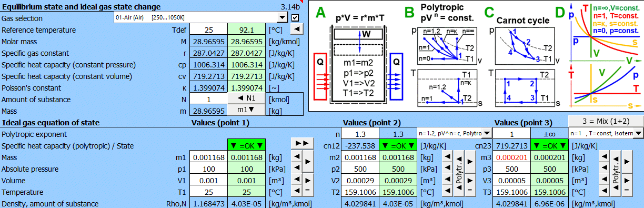The image size is (644, 208).
Task: Click the point 2 polytropic exponent n input
Action: point(360,134)
